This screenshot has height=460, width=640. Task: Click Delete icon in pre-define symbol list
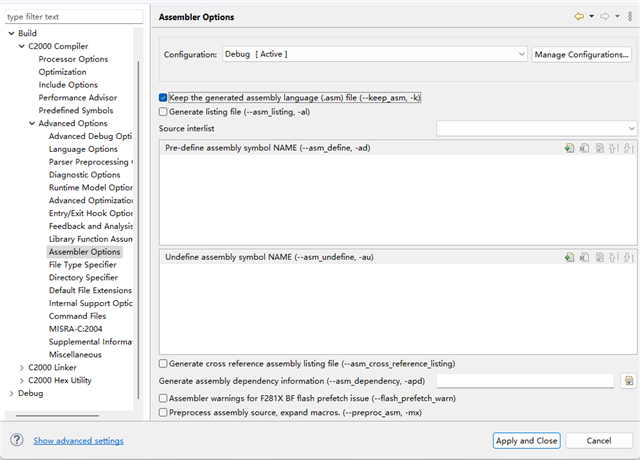584,148
